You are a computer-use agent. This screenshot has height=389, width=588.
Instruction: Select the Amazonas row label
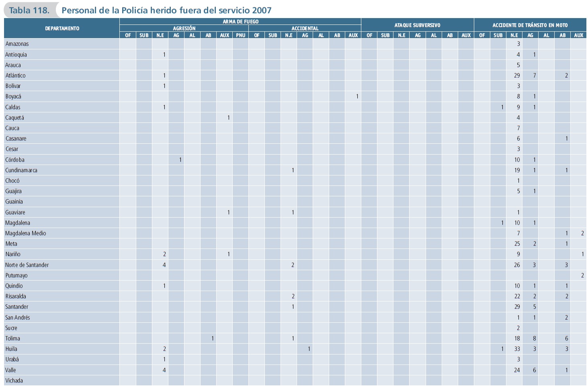point(17,44)
